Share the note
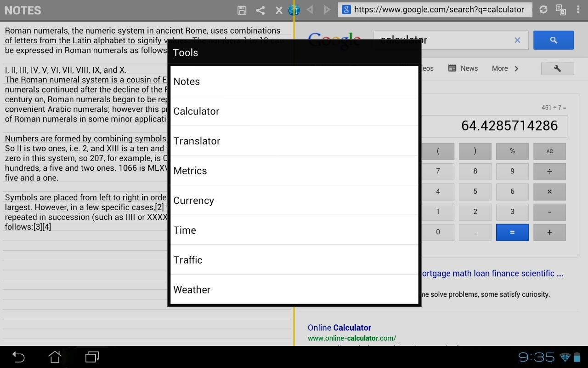The image size is (588, 368). pyautogui.click(x=260, y=10)
